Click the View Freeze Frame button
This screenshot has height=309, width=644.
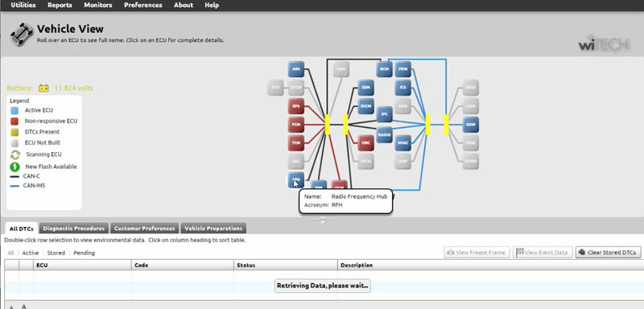pos(477,253)
